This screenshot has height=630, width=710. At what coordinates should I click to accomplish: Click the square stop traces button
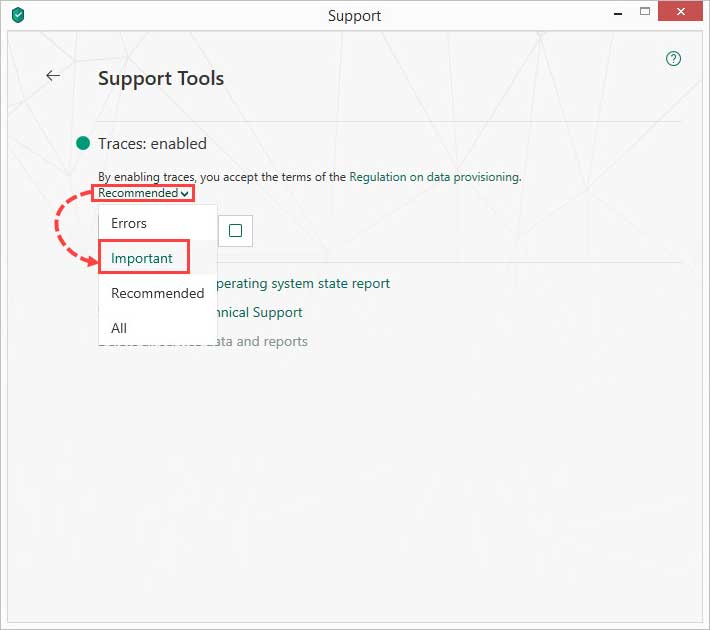pyautogui.click(x=235, y=231)
